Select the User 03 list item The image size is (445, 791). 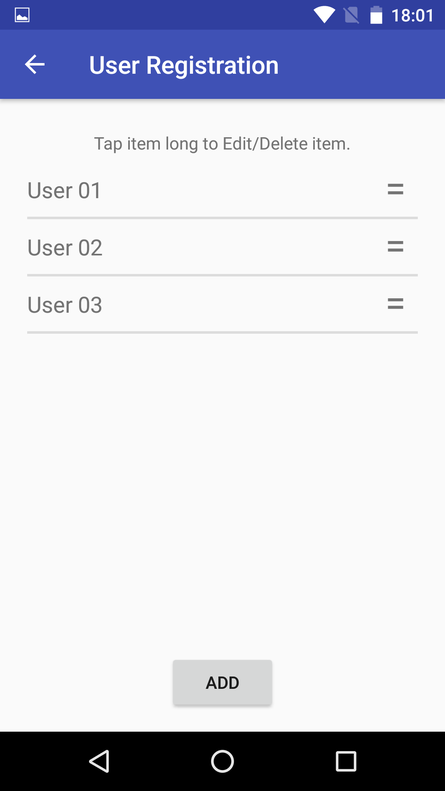(x=222, y=304)
